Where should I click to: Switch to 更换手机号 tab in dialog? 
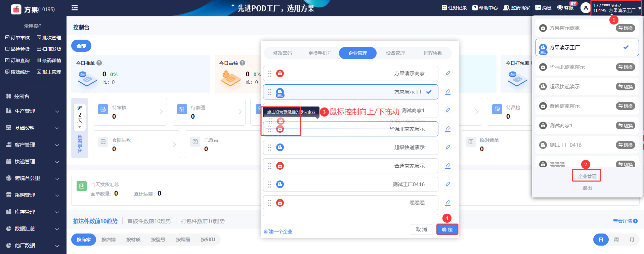click(320, 53)
